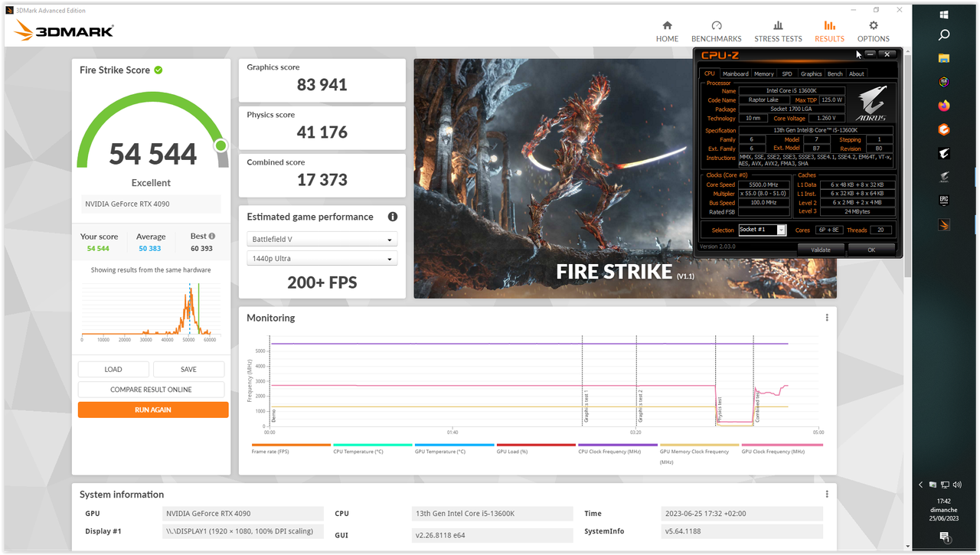Switch to the Memory tab in CPU-Z
The height and width of the screenshot is (555, 980).
click(763, 73)
